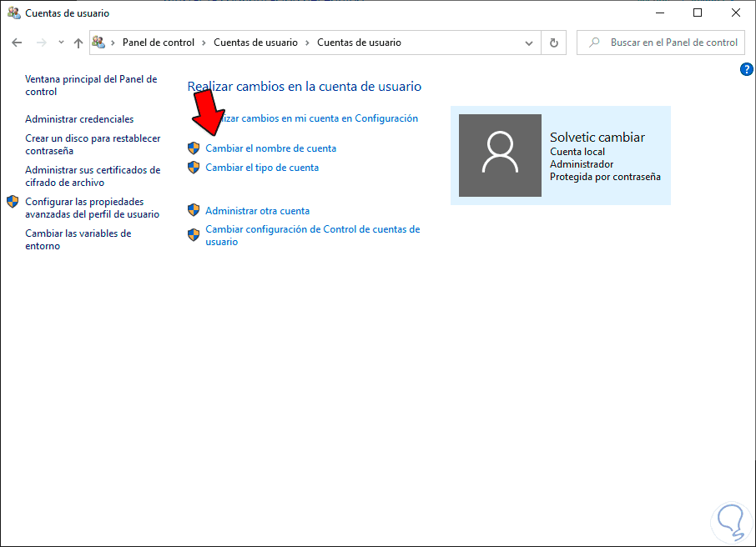Click shield icon beside 'Configurar las propiedades avanzadas'
Viewport: 756px width, 547px height.
[13, 202]
